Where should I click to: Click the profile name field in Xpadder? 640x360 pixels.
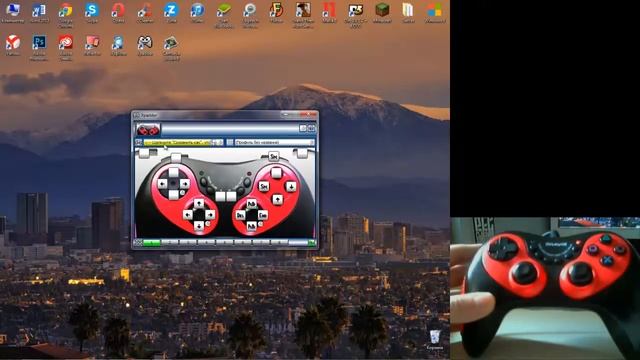[275, 142]
